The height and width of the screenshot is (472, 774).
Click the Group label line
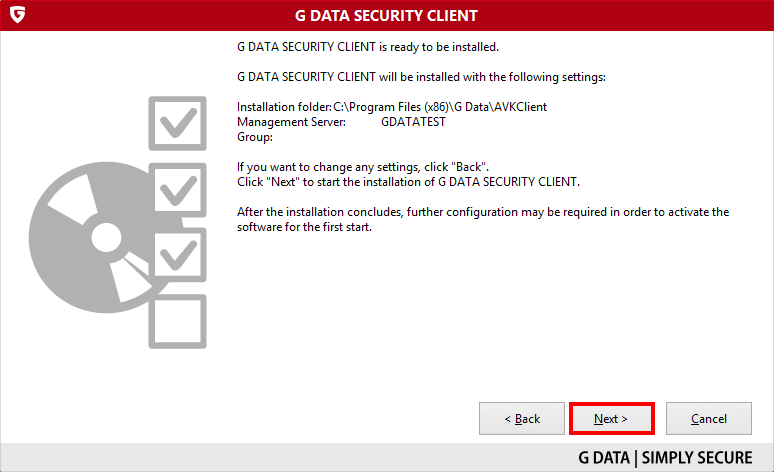[x=255, y=137]
